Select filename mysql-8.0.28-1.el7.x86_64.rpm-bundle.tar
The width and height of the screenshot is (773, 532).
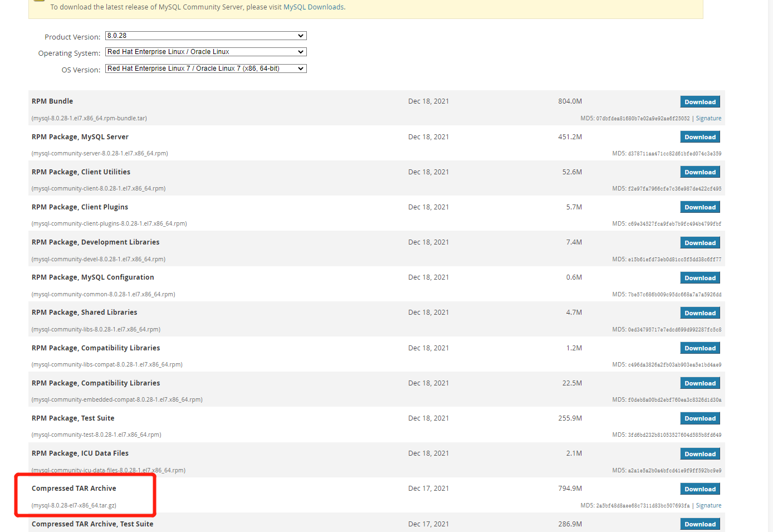click(89, 118)
